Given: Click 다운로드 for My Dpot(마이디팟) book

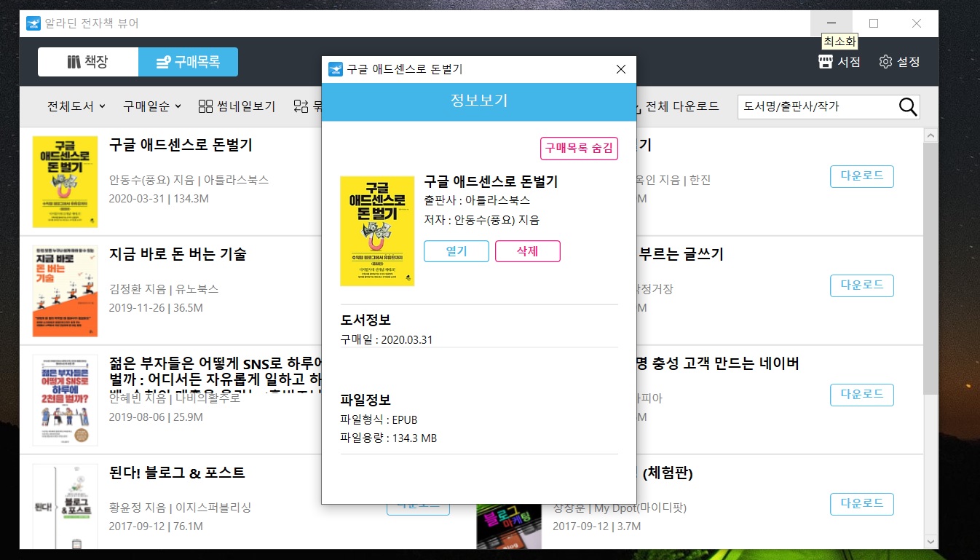Looking at the screenshot, I should pos(862,504).
